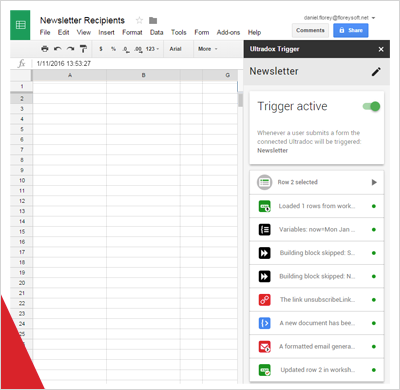Run the trigger for Row 2 selected
Viewport: 400px width, 390px height.
tap(374, 182)
